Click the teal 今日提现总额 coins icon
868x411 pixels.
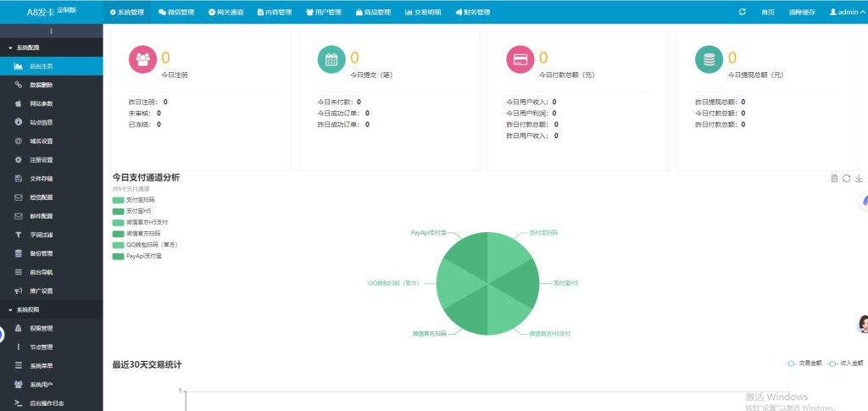click(x=709, y=59)
